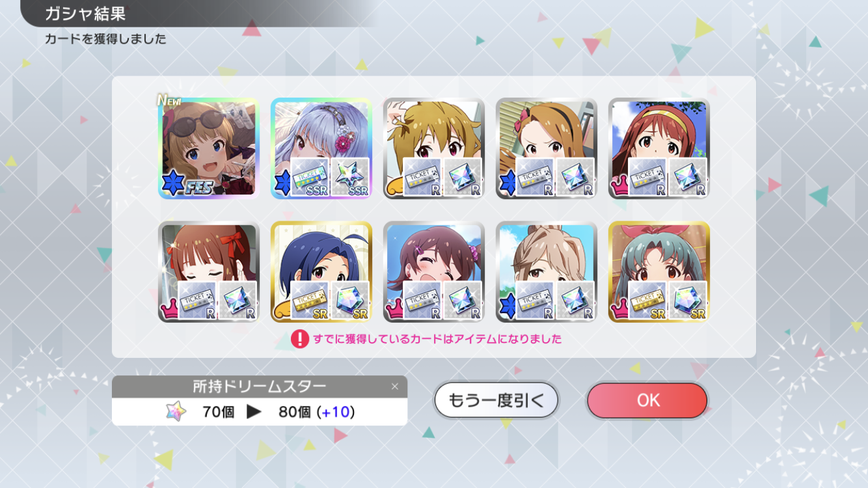Screen dimensions: 868x488
Task: Pick the blue-haired SR card with gold frame
Action: pos(321,272)
